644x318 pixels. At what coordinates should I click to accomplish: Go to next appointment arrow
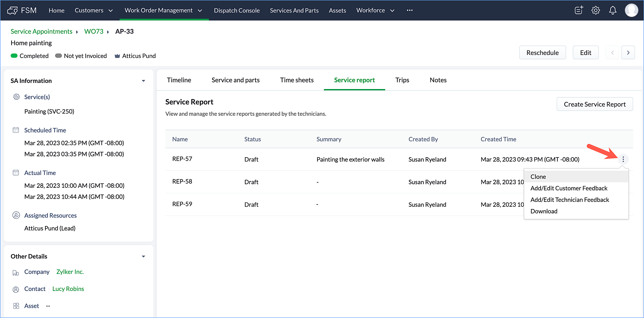point(628,53)
